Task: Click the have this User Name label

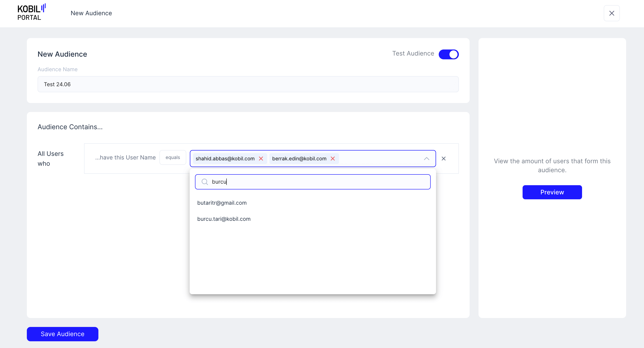Action: (x=125, y=157)
